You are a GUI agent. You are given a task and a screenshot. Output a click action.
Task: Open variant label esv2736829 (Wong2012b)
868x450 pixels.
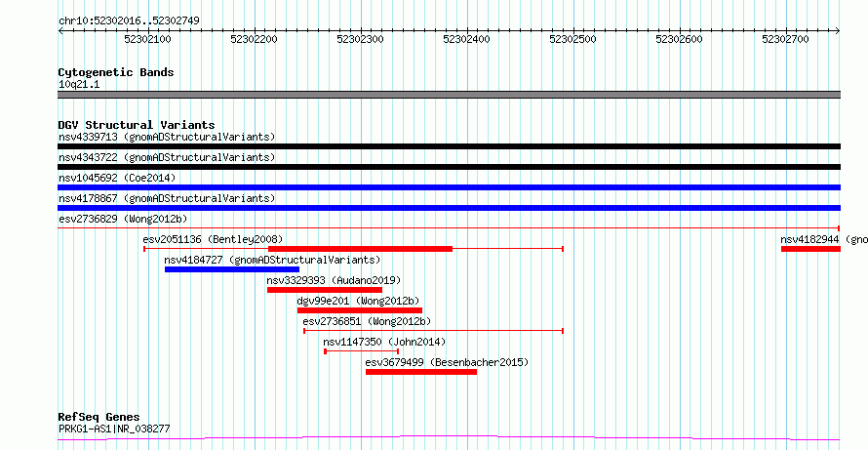point(123,219)
